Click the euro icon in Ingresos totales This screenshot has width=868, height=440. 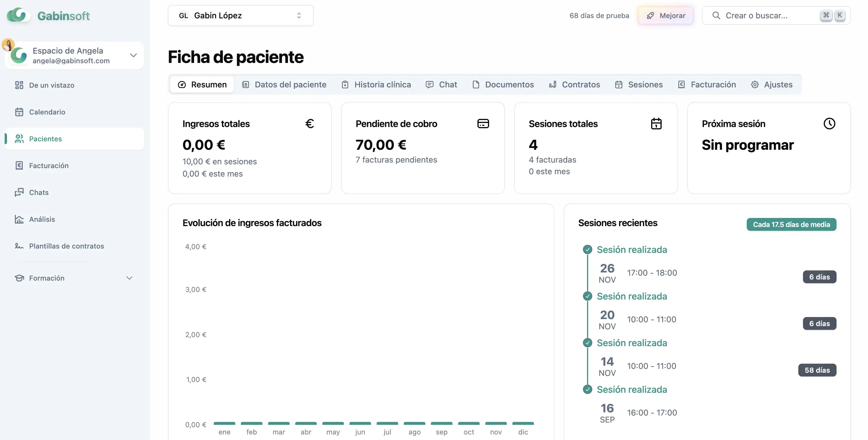[x=309, y=124]
